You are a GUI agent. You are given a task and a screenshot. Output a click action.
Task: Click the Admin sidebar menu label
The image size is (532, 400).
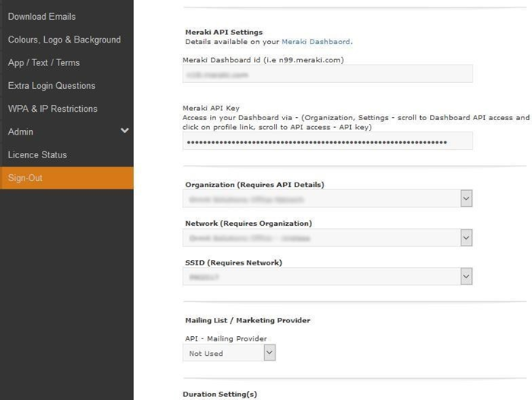[21, 132]
